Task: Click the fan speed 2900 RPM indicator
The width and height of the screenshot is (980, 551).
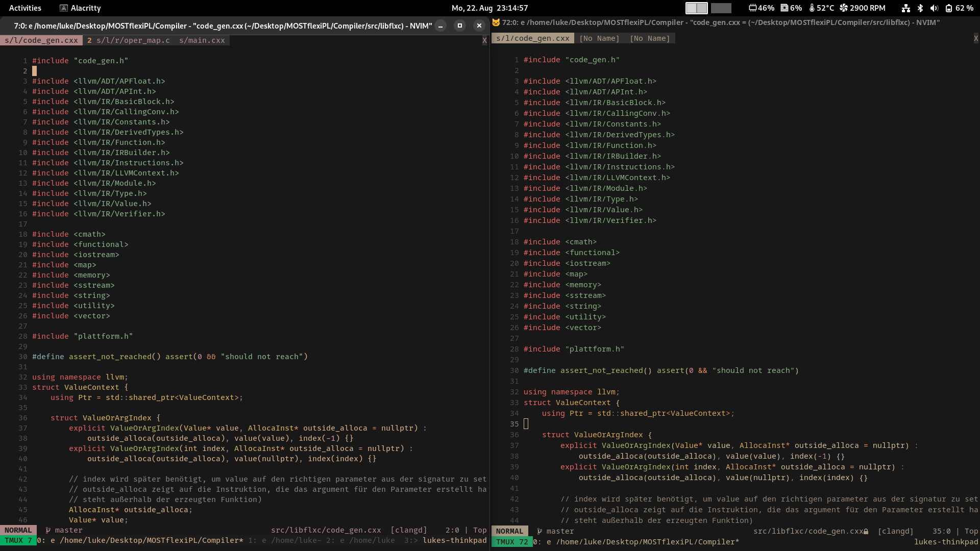Action: point(863,8)
